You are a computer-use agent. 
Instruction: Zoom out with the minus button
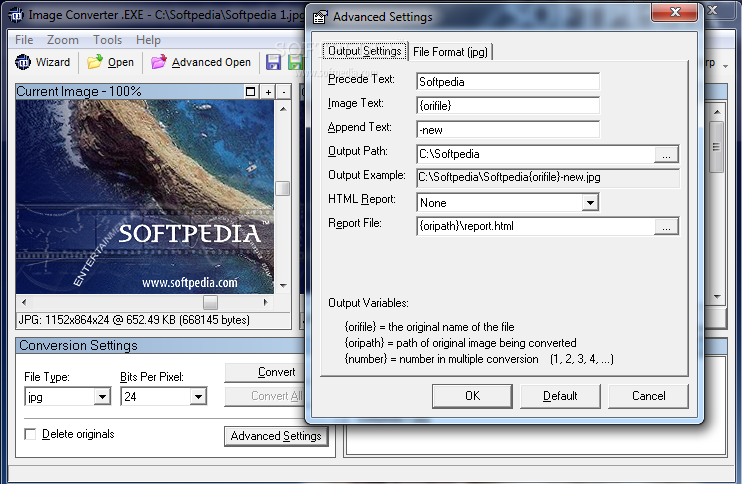284,92
